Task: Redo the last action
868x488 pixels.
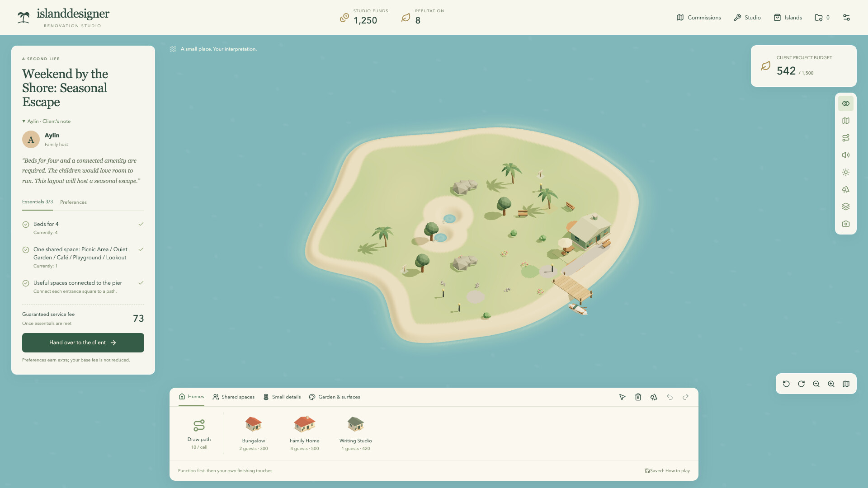Action: coord(685,397)
